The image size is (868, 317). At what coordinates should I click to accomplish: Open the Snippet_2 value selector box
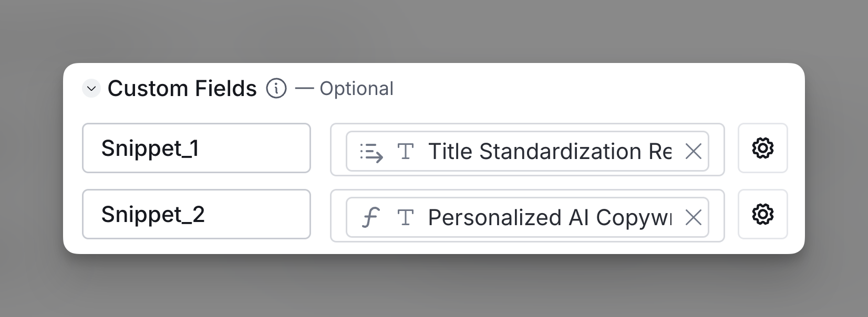pyautogui.click(x=528, y=216)
